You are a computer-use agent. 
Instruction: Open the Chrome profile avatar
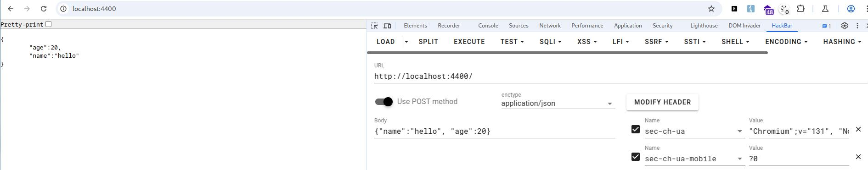coord(851,9)
